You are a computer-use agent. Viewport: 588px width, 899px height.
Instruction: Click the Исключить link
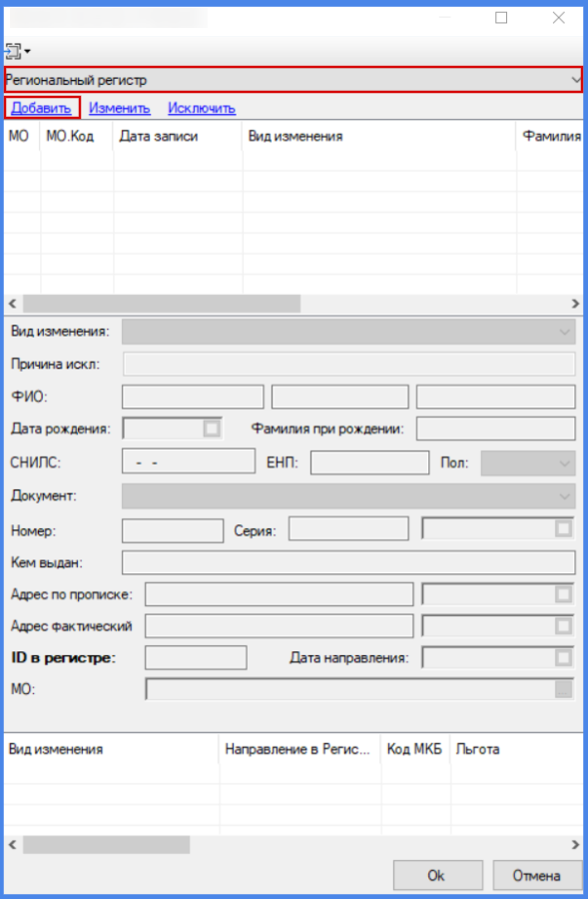(x=202, y=108)
